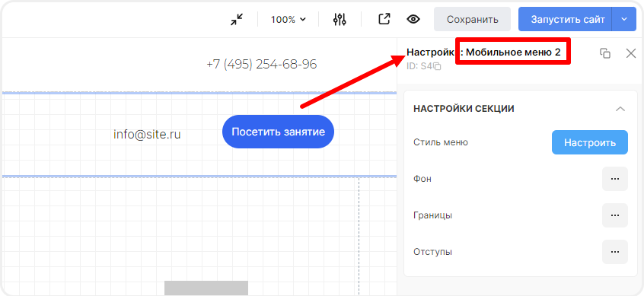Click the collapse/minimize arrows icon in toolbar
Viewport: 644px width, 296px height.
[x=237, y=19]
